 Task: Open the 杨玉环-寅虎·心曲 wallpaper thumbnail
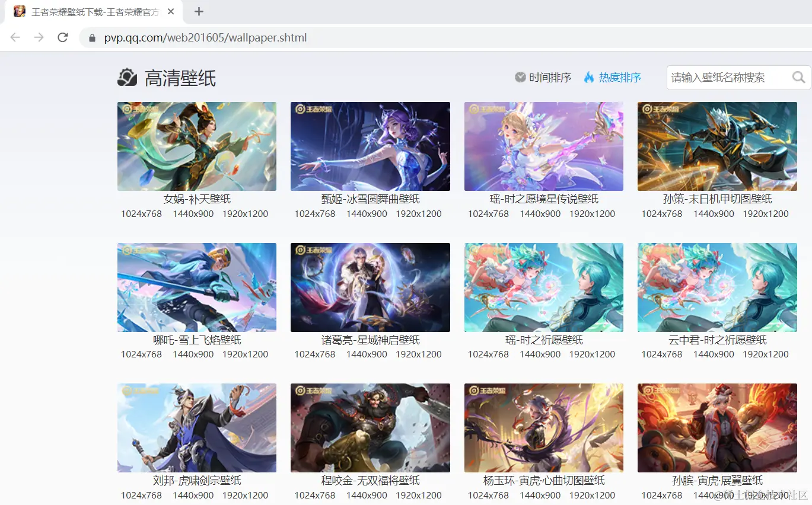[544, 428]
